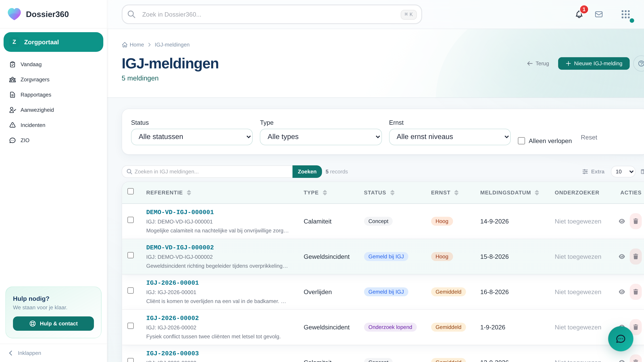Open the floating chat bubble
Screen dimensions: 644x362
pos(621,339)
